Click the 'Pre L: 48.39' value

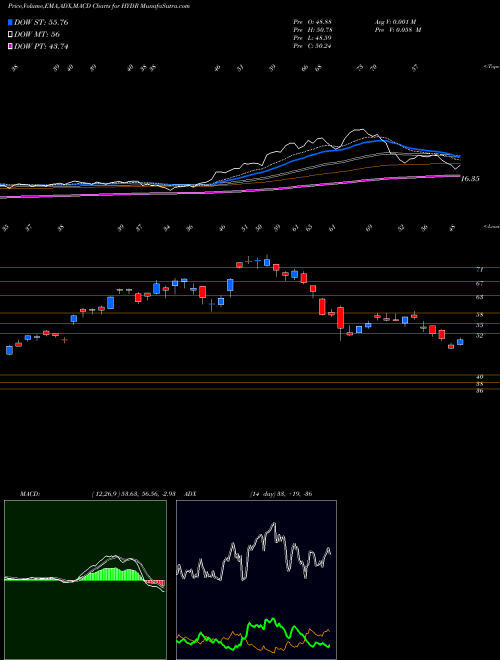pos(313,38)
